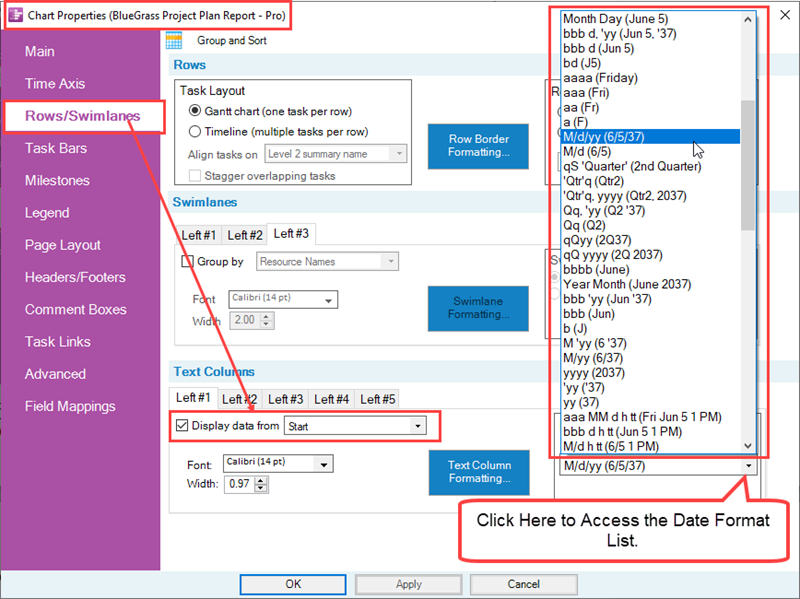Open the Calibri font dropdown in Text Columns

[322, 464]
